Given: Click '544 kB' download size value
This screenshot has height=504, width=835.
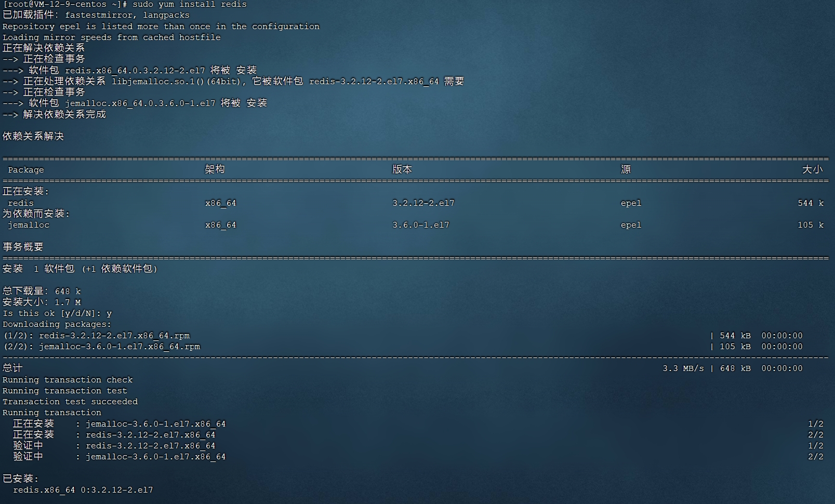Looking at the screenshot, I should [735, 336].
